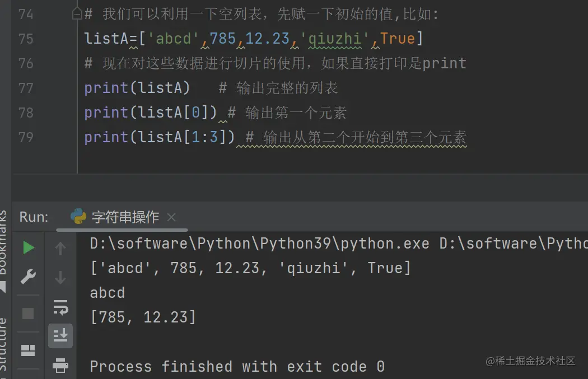Toggle Soft-Wrap in the Run console

tap(60, 306)
